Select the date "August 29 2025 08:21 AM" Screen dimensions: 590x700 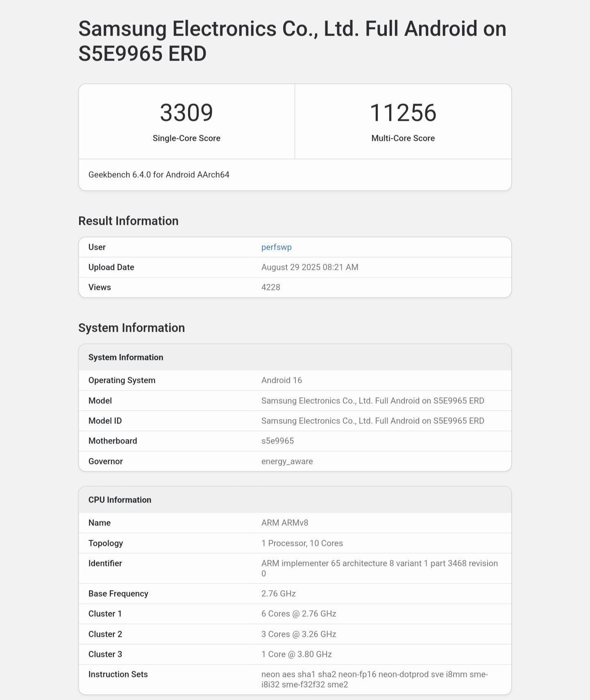tap(310, 267)
